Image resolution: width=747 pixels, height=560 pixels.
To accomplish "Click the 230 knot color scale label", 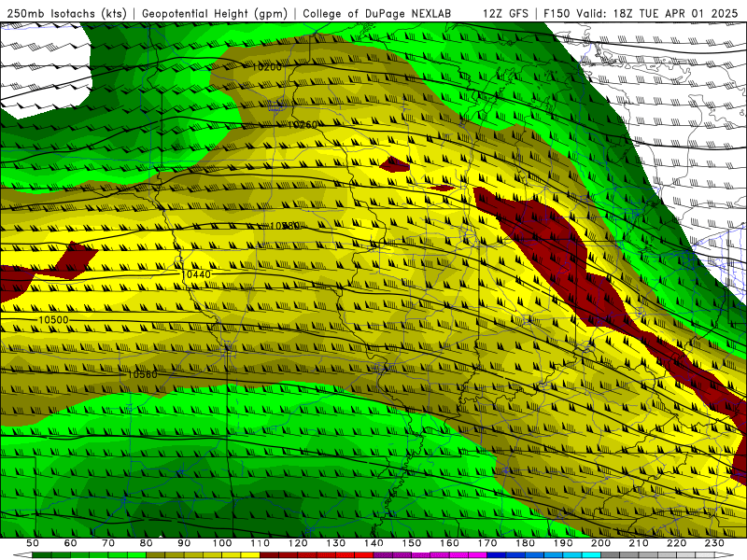I will (x=714, y=543).
